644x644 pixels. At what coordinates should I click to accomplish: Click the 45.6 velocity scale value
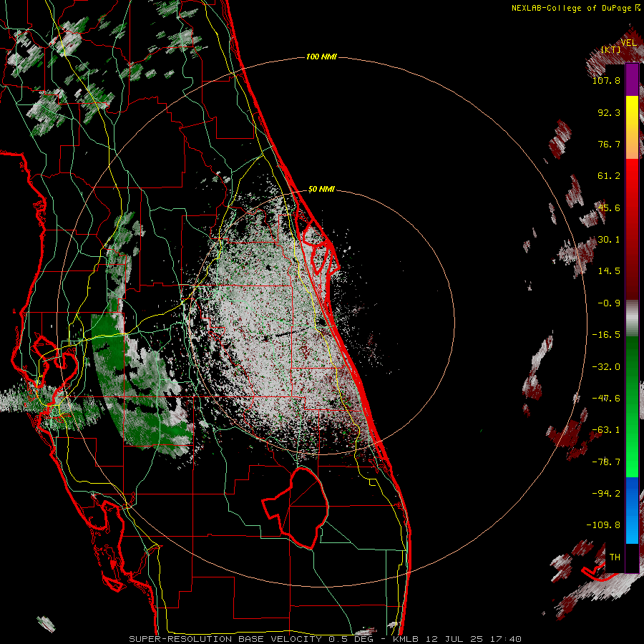[x=609, y=208]
